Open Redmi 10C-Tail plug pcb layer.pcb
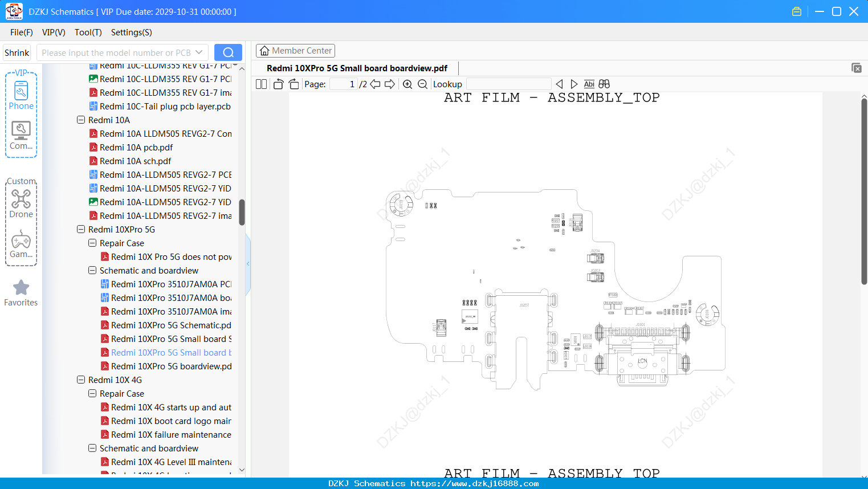 (165, 106)
